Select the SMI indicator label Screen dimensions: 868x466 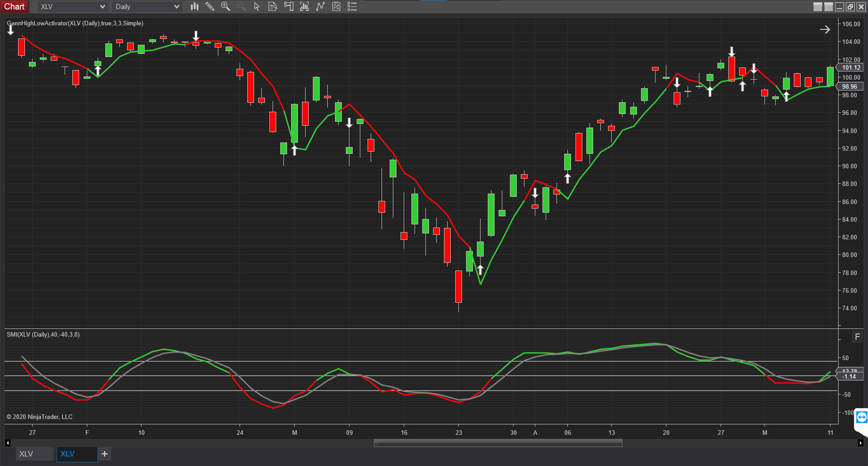pos(43,335)
